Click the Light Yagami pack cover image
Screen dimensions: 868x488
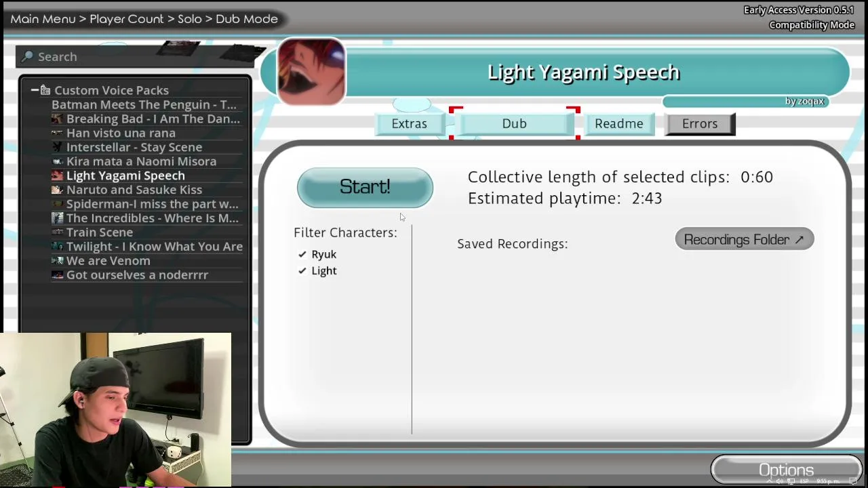click(311, 72)
